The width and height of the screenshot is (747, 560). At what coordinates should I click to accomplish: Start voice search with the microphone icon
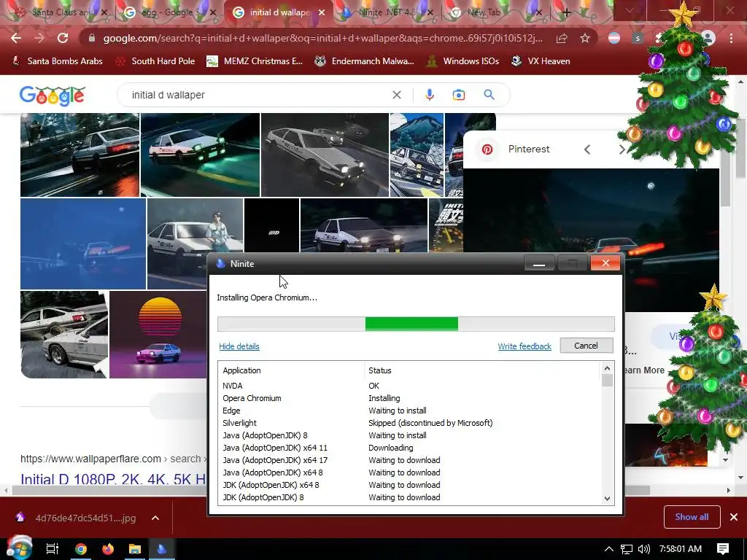tap(429, 95)
